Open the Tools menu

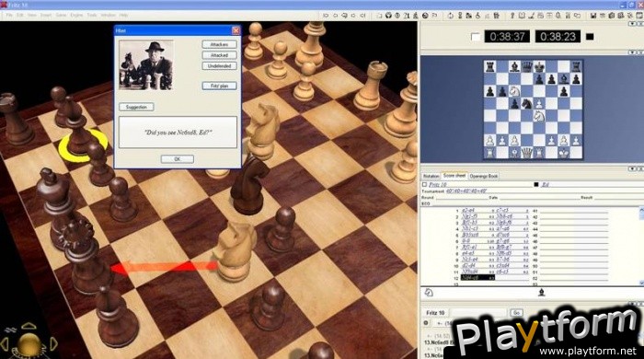[x=92, y=16]
